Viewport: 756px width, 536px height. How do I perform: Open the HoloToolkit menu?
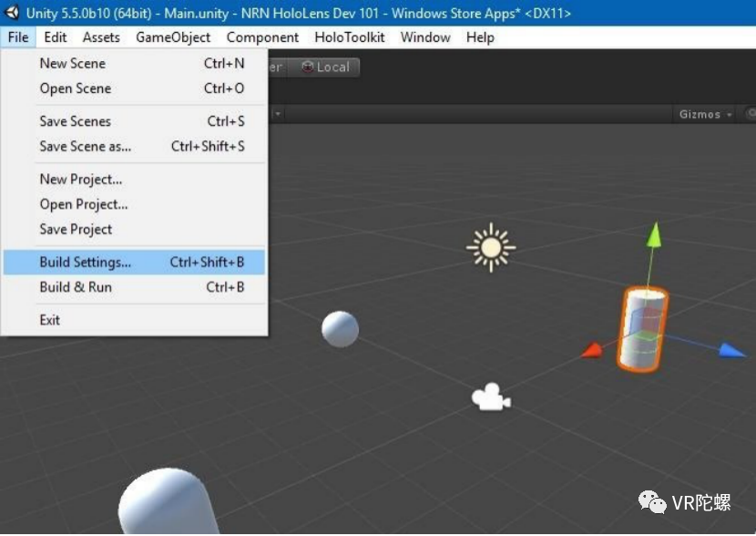coord(349,37)
